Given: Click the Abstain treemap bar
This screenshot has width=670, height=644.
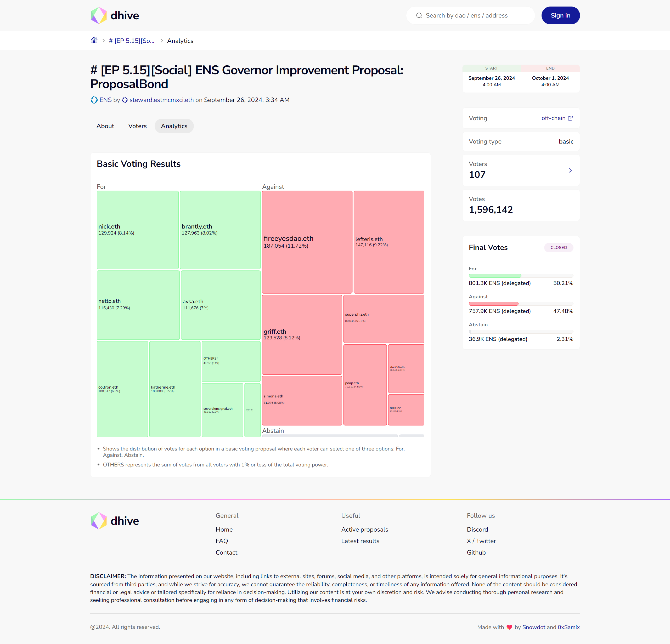Looking at the screenshot, I should click(x=330, y=436).
